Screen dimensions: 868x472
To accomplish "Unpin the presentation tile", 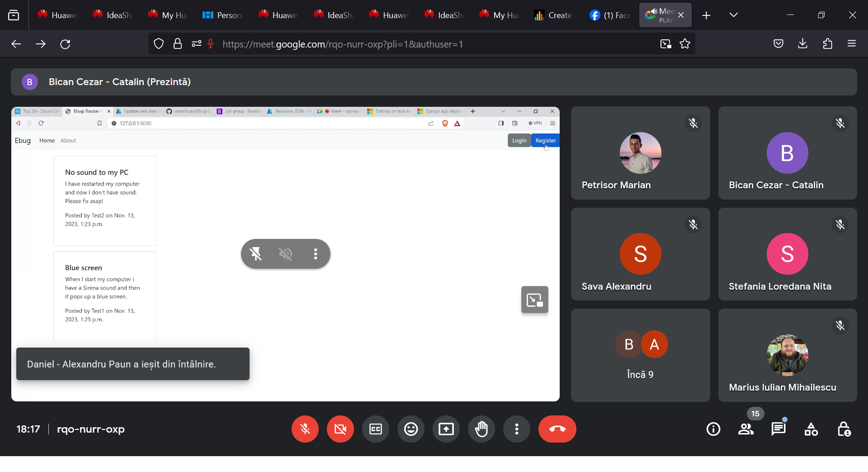I will click(256, 254).
